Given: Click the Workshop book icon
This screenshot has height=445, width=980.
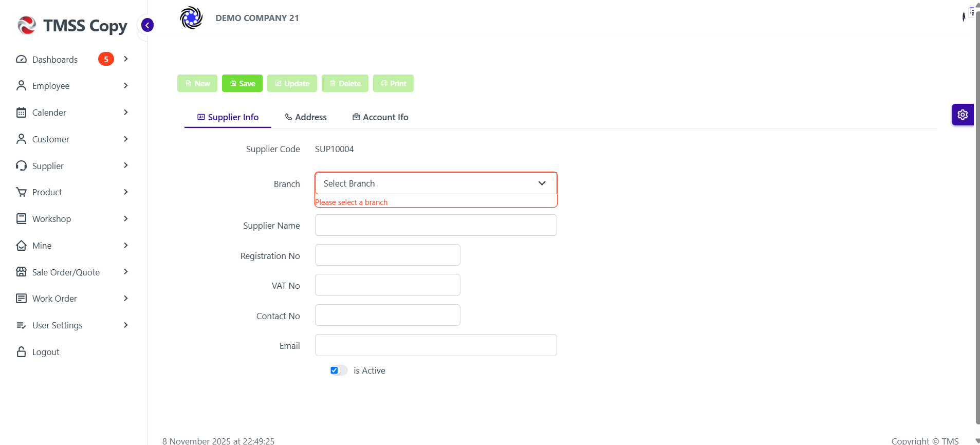Looking at the screenshot, I should coord(21,218).
